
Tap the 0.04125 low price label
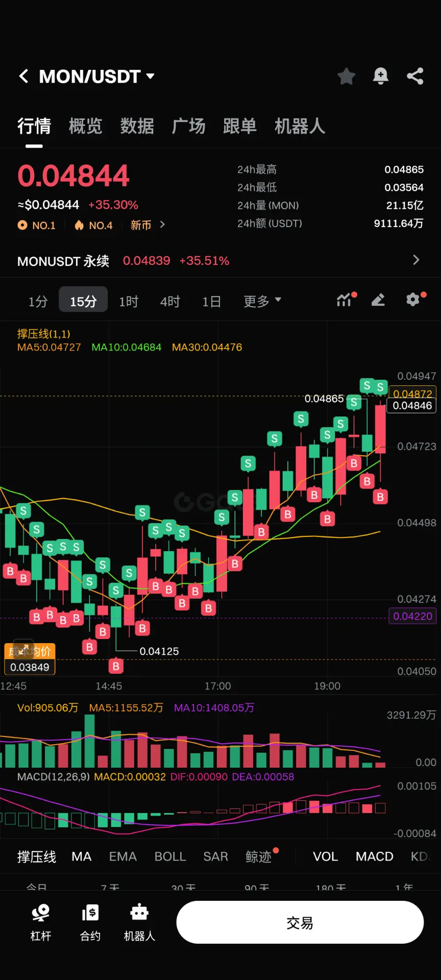(159, 651)
